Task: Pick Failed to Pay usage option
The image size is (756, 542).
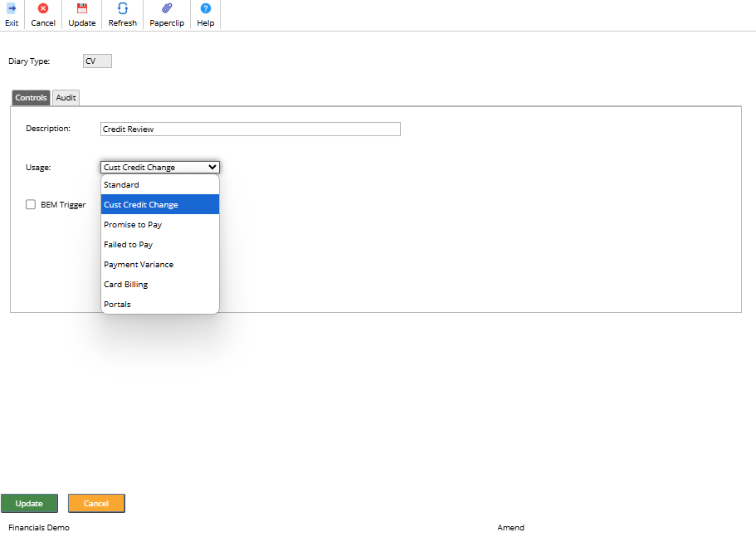Action: [x=160, y=245]
